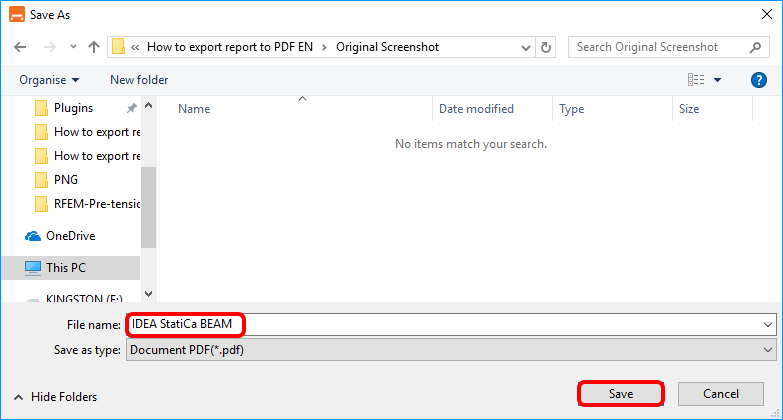The width and height of the screenshot is (783, 420).
Task: Click the Forward navigation arrow
Action: [48, 47]
